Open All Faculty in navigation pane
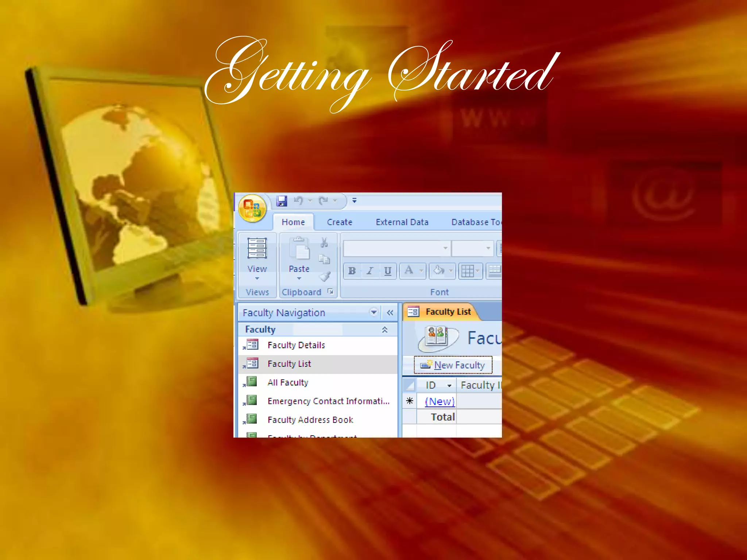Viewport: 747px width, 560px height. [x=288, y=382]
